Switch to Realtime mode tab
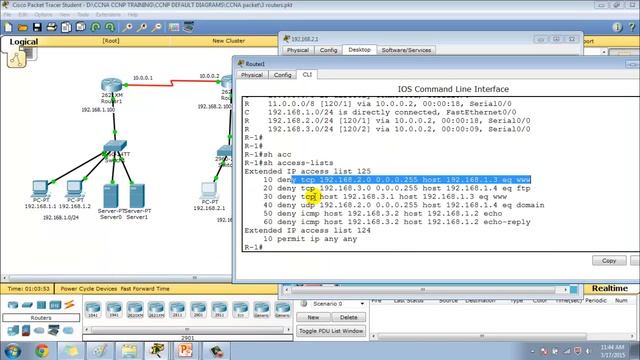 pos(610,288)
